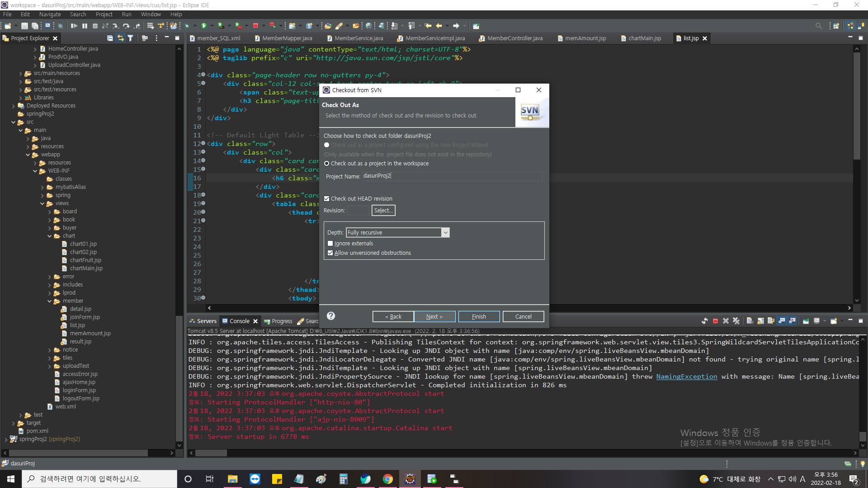Viewport: 868px width, 488px height.
Task: Open the dialog help question mark icon
Action: (331, 316)
